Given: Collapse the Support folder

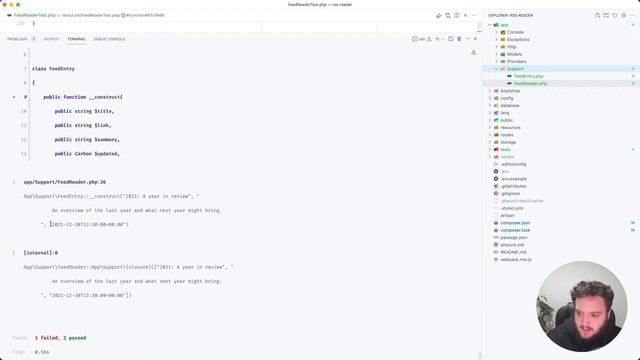Looking at the screenshot, I should coord(497,69).
